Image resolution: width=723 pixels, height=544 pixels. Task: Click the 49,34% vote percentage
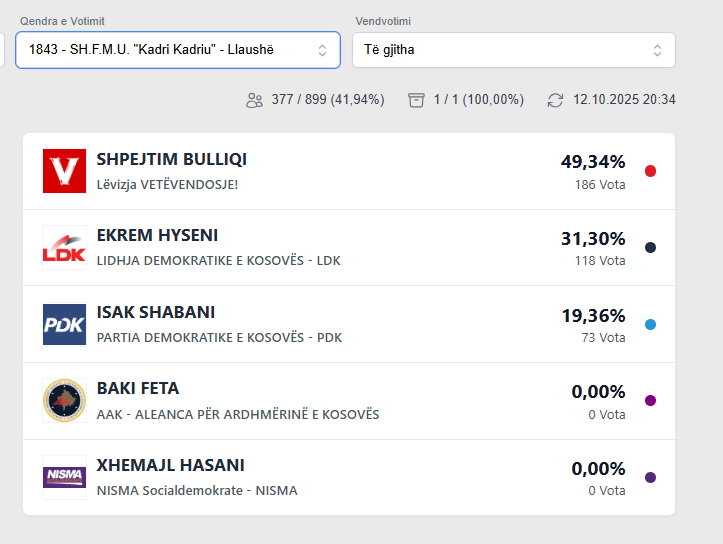tap(593, 162)
